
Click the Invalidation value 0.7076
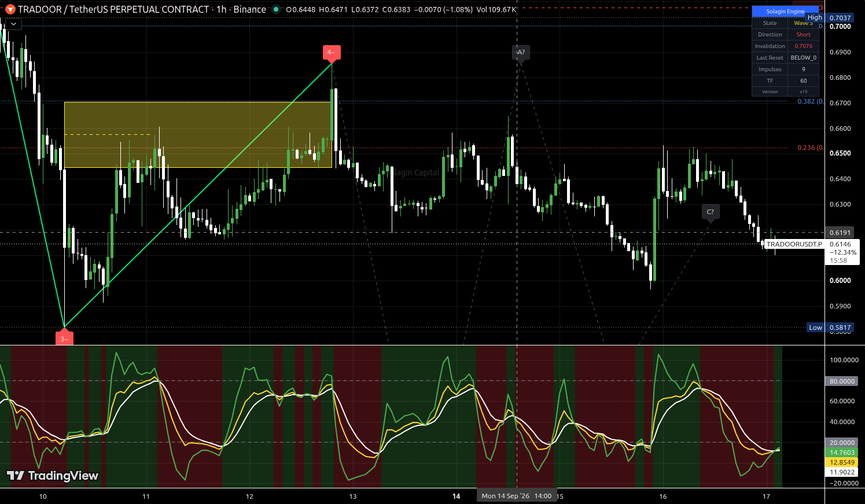click(803, 46)
